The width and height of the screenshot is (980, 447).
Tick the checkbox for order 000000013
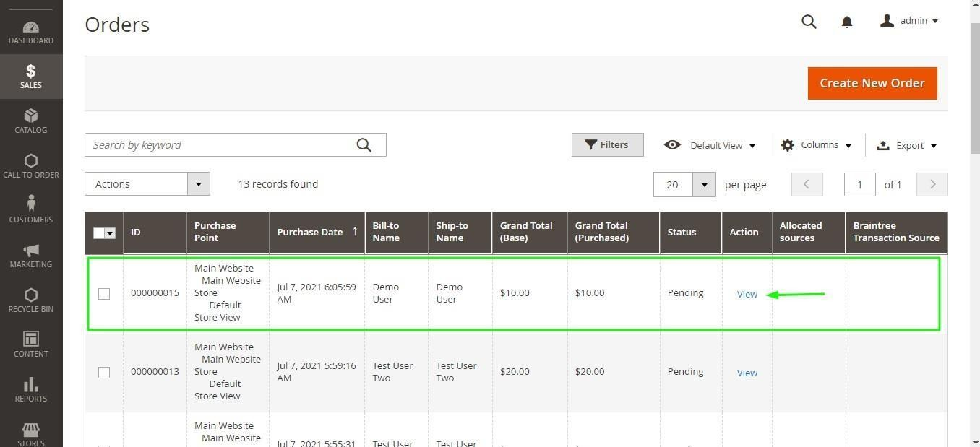tap(104, 373)
